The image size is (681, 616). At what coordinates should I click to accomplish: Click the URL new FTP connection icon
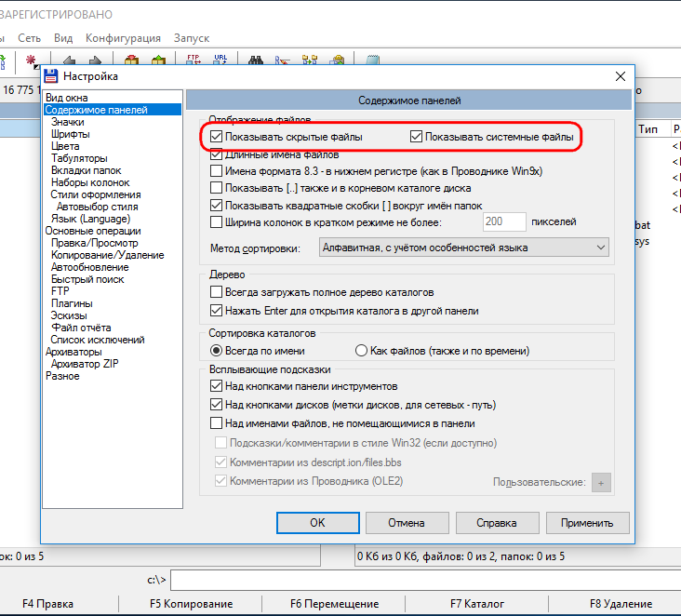[x=220, y=60]
